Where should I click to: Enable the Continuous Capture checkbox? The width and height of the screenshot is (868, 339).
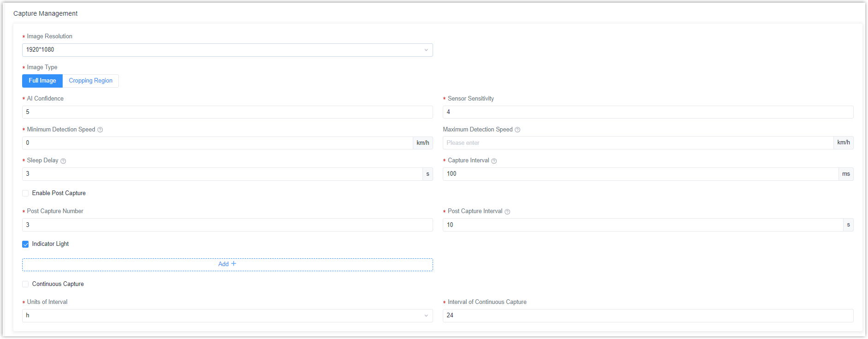point(25,284)
